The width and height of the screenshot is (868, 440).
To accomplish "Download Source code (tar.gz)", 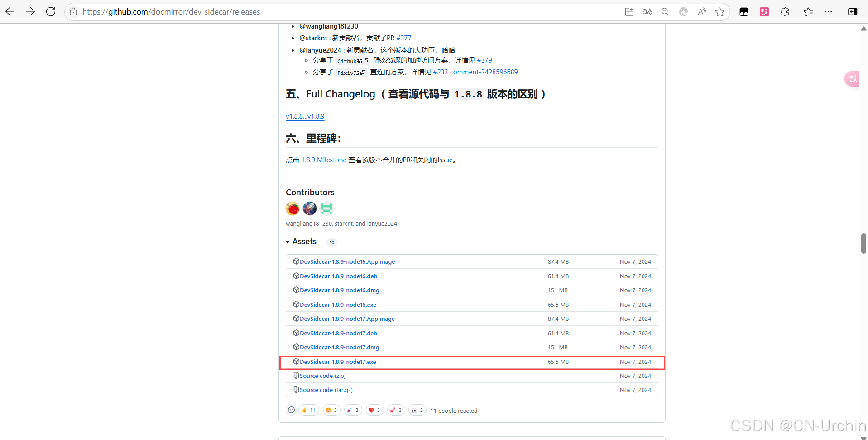I will [326, 390].
